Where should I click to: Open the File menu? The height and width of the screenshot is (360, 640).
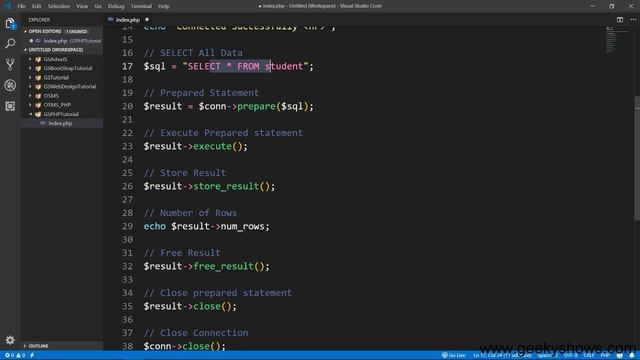coord(21,6)
